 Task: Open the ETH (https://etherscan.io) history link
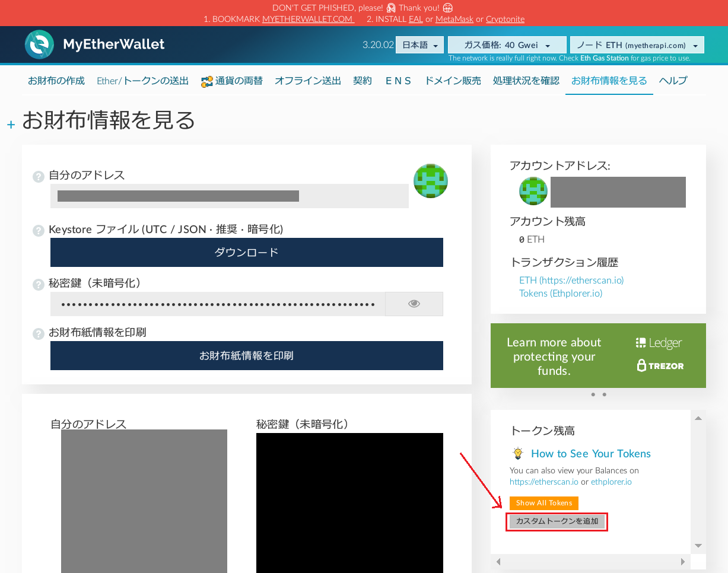[571, 280]
